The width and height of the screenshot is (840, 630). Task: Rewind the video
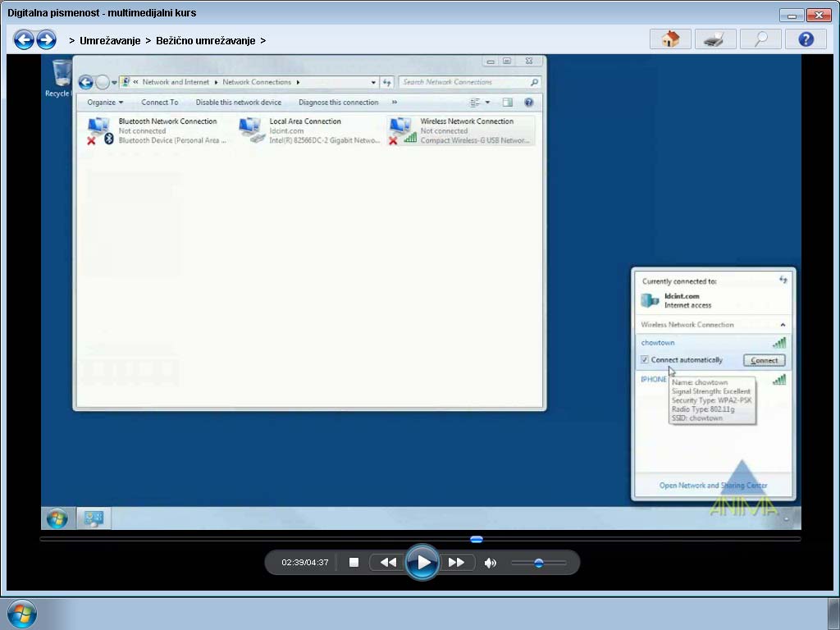coord(388,563)
